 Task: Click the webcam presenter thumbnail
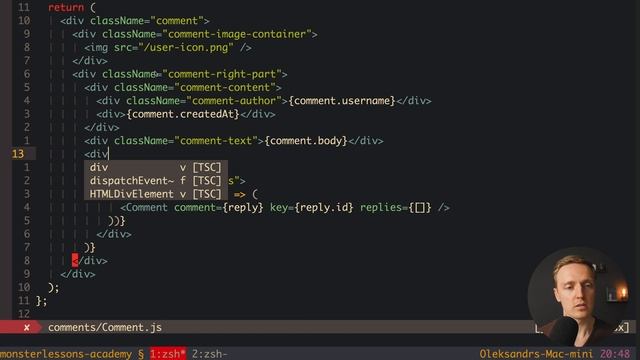(x=579, y=297)
